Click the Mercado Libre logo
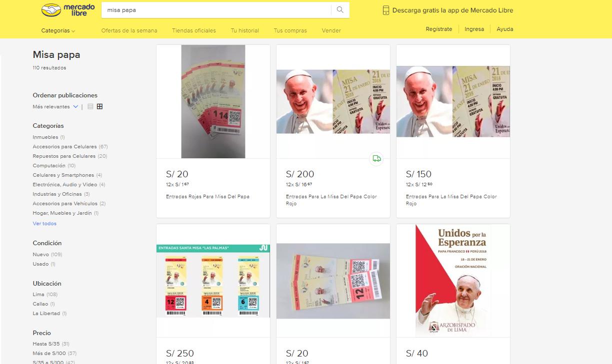 pyautogui.click(x=68, y=9)
